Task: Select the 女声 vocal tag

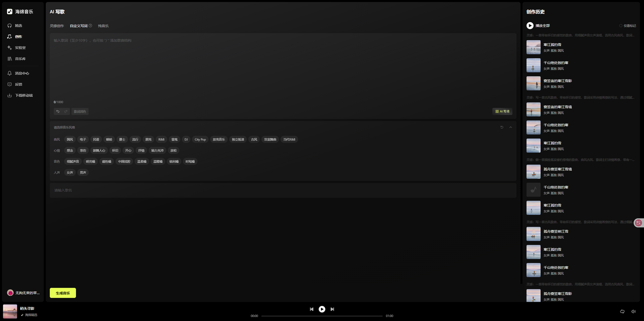Action: click(x=70, y=172)
